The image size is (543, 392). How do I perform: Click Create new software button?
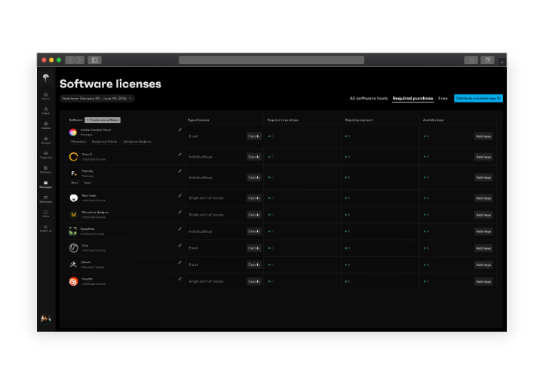[x=103, y=120]
